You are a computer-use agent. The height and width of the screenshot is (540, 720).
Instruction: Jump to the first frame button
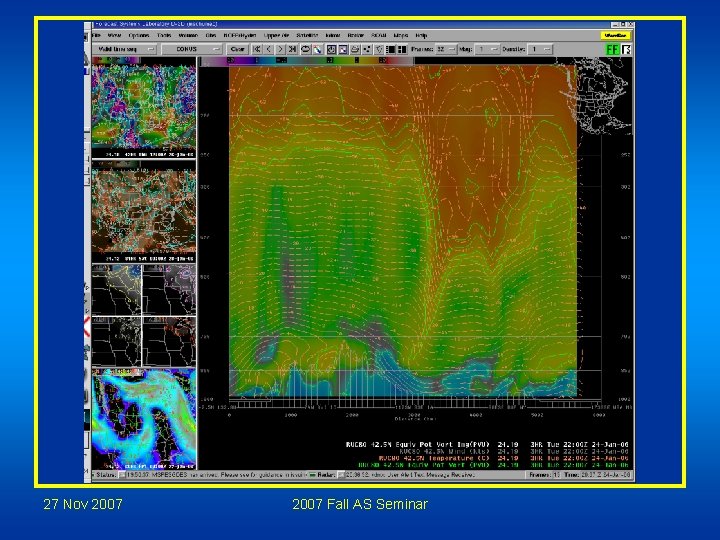(x=257, y=49)
